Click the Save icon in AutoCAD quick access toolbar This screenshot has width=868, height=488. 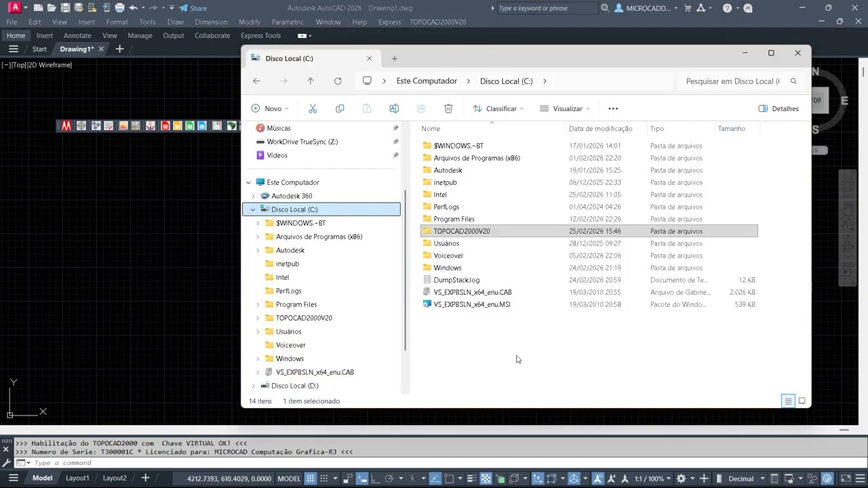[x=65, y=8]
